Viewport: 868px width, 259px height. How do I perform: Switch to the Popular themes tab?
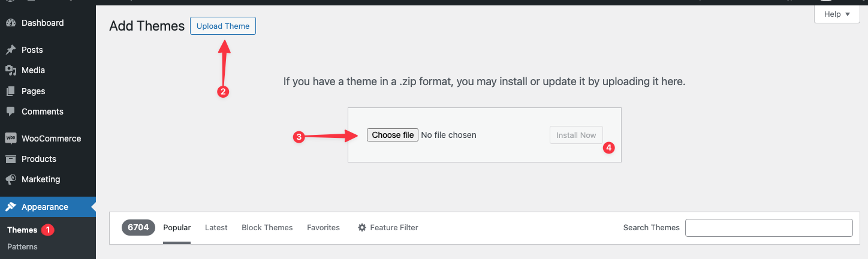(x=177, y=228)
